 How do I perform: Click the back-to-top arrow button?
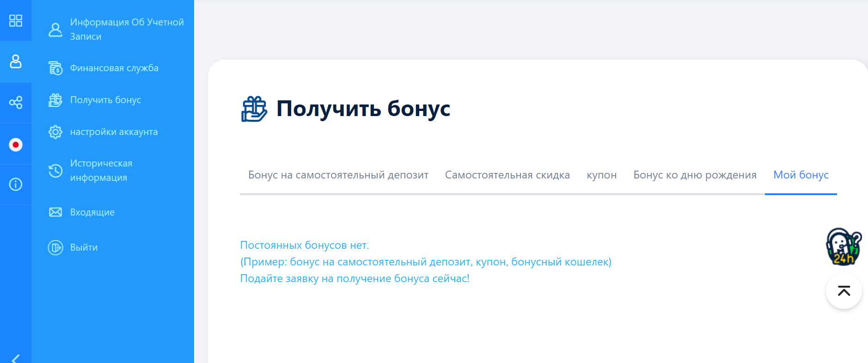point(844,291)
